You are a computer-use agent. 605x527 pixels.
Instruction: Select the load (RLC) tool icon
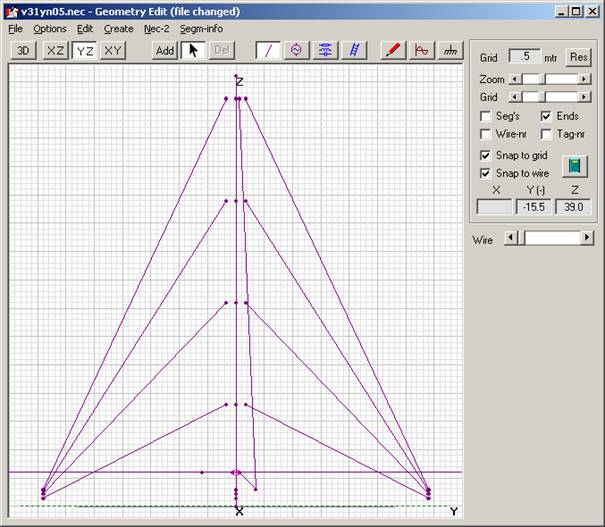point(325,51)
